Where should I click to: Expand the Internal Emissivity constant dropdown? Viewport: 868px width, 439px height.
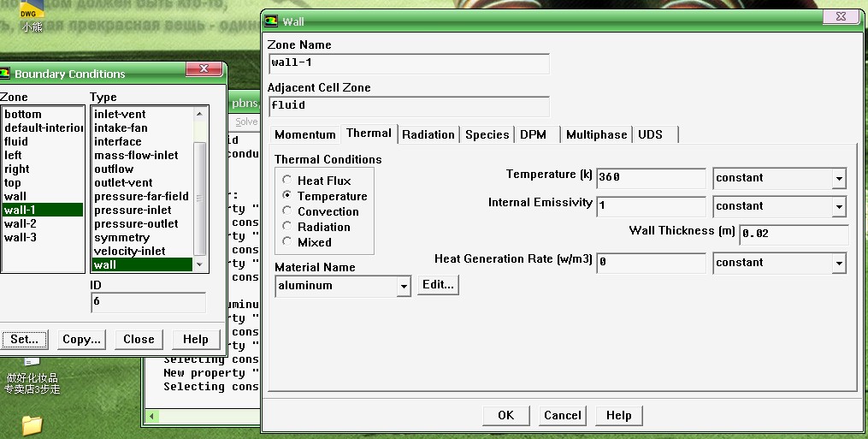coord(838,207)
